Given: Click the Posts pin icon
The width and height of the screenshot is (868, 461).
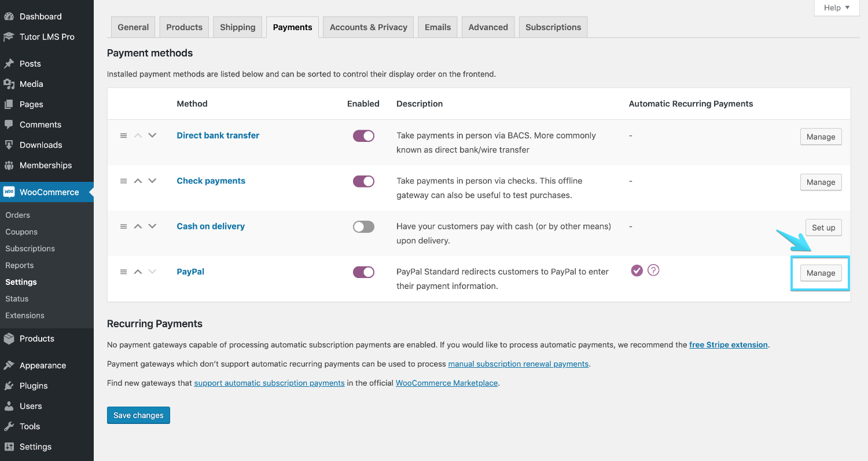Looking at the screenshot, I should 9,64.
